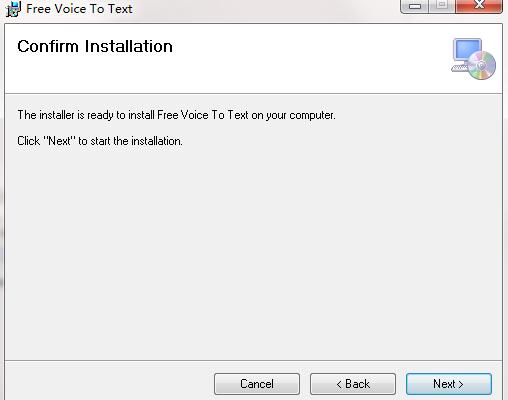Click the Confirm Installation heading
508x400 pixels.
pyautogui.click(x=95, y=46)
